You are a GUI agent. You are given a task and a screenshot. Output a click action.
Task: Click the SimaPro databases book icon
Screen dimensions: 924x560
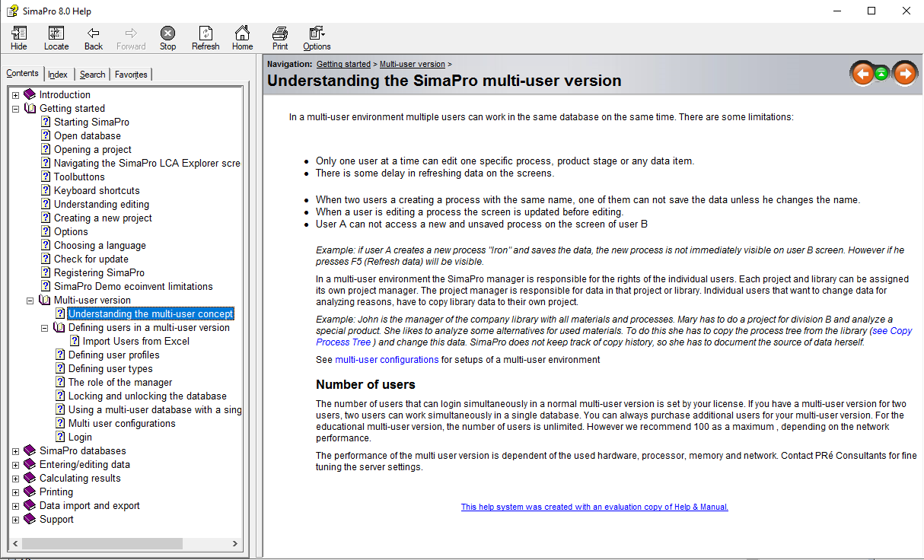pyautogui.click(x=30, y=451)
